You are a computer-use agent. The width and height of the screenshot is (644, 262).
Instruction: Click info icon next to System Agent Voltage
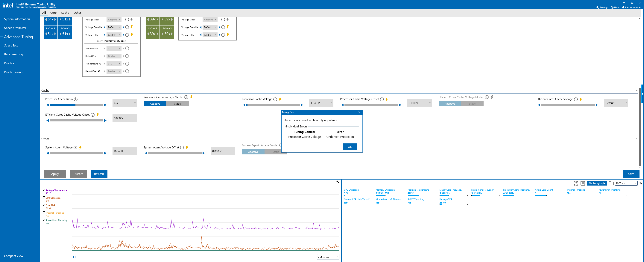pos(75,148)
